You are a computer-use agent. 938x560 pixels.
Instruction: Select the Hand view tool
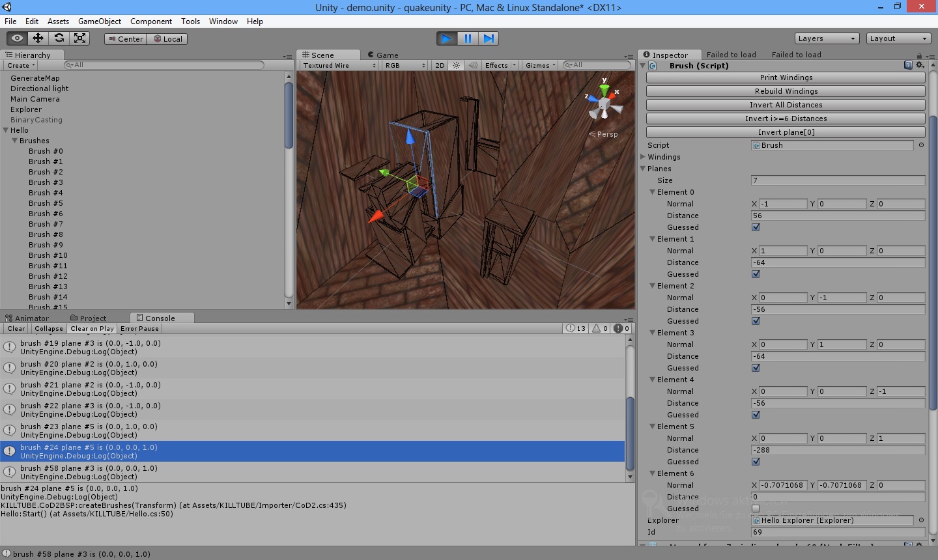point(18,38)
